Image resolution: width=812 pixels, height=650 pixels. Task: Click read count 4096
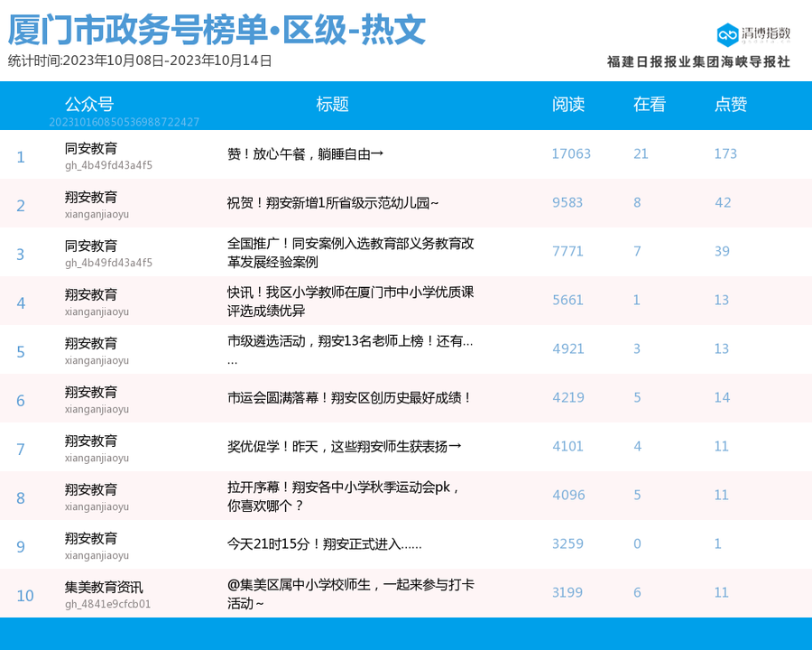[568, 495]
